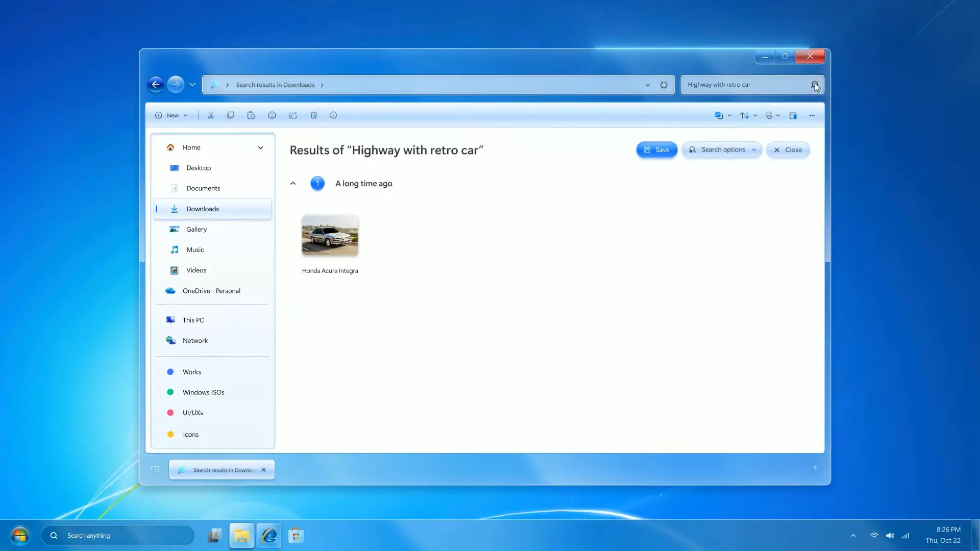Click the search folder icon in address bar
The image size is (980, 551).
[214, 85]
